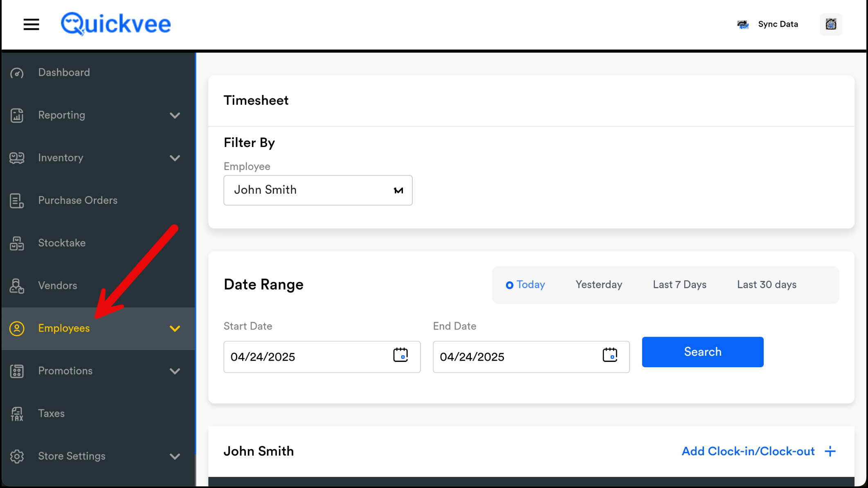Screen dimensions: 868x488
Task: Select the Today radio option
Action: [x=510, y=285]
